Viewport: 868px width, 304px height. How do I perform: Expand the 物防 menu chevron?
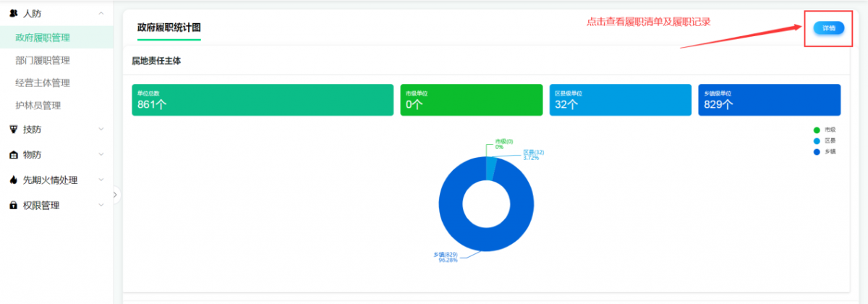(101, 155)
